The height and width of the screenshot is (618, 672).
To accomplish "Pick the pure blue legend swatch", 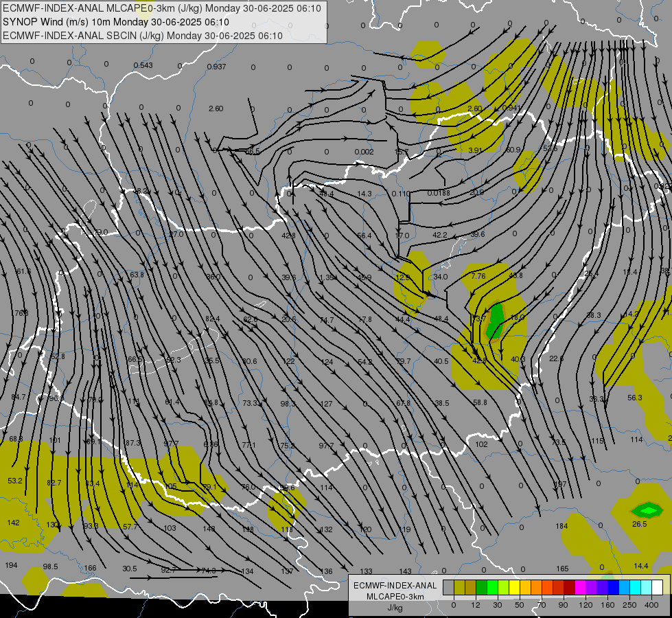I will 614,587.
